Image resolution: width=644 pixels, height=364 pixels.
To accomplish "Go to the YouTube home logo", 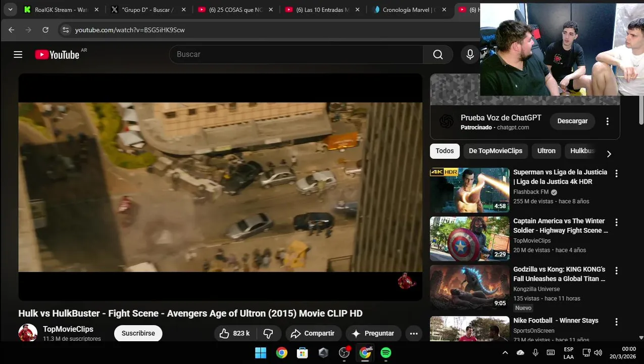I will tap(57, 55).
